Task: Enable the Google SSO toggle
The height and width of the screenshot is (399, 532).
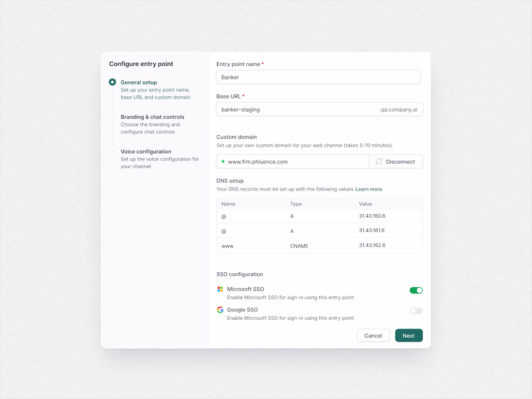Action: click(x=416, y=311)
